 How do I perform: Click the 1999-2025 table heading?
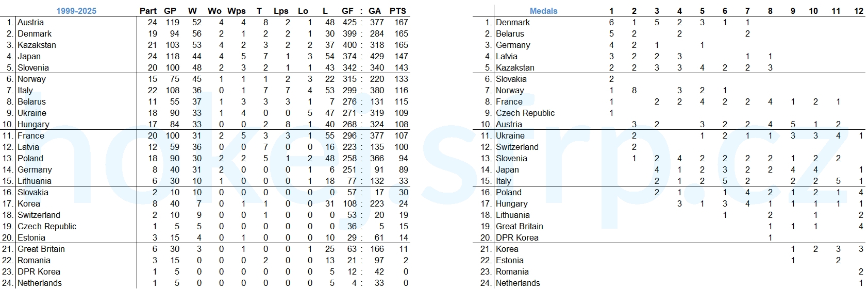coord(76,11)
